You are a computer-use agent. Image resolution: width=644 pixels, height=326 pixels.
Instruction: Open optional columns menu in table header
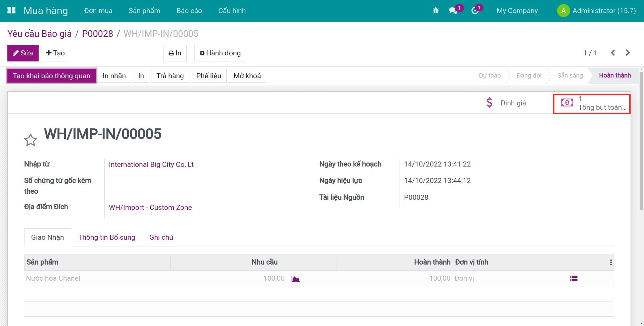pyautogui.click(x=611, y=263)
